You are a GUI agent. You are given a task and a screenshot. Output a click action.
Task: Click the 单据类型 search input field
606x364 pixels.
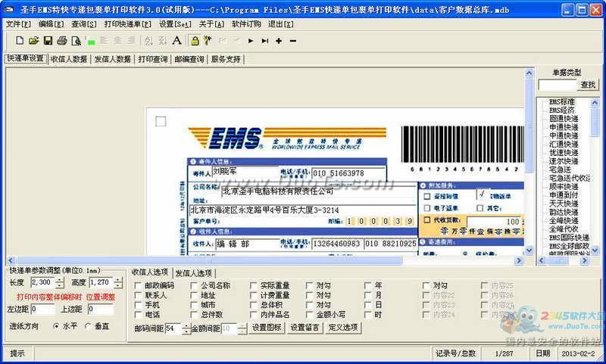(x=558, y=85)
